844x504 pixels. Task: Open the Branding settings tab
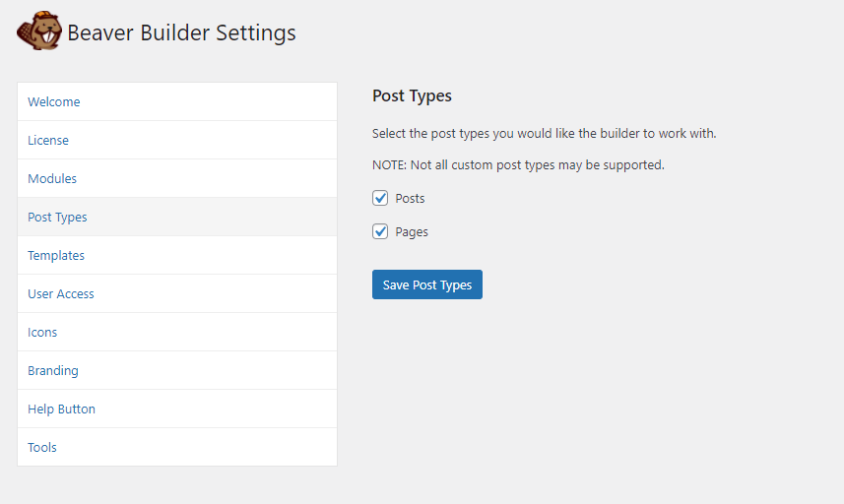click(177, 370)
